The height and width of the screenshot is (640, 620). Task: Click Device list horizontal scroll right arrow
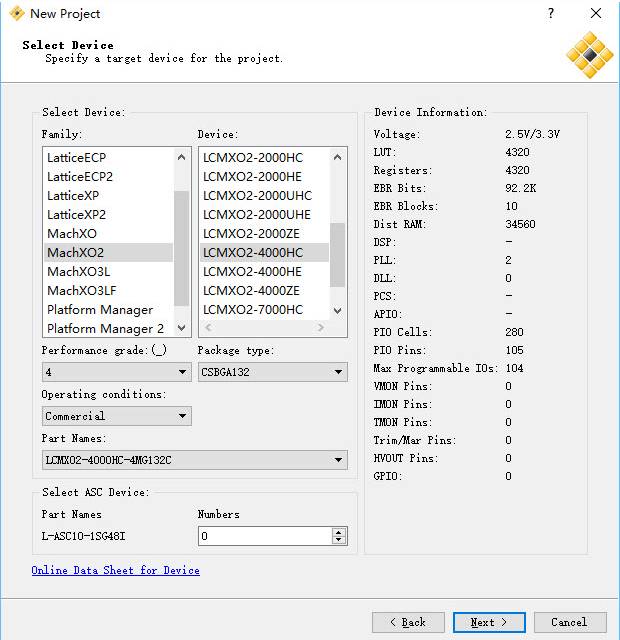click(x=321, y=327)
